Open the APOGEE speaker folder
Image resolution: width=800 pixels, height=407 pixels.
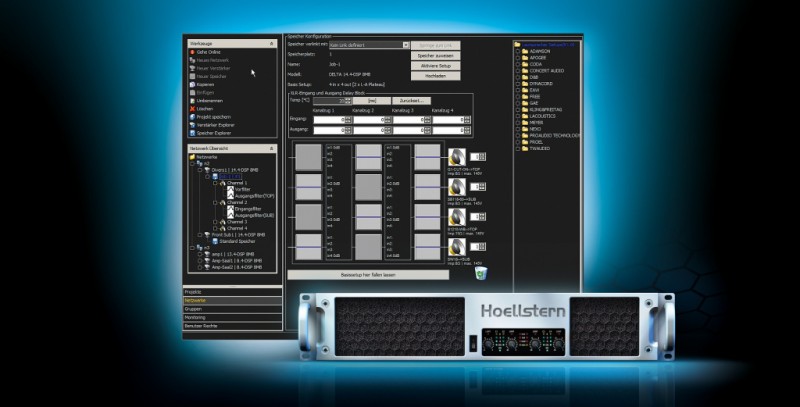point(533,58)
